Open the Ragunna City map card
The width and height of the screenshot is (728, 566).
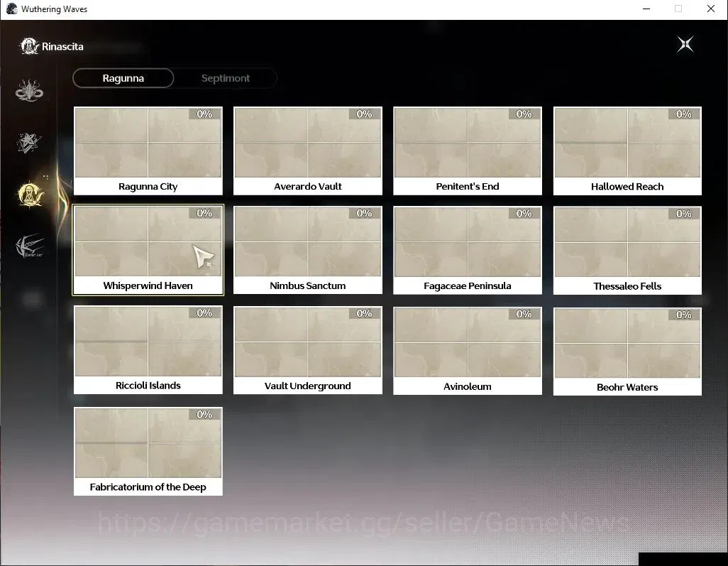click(x=148, y=151)
